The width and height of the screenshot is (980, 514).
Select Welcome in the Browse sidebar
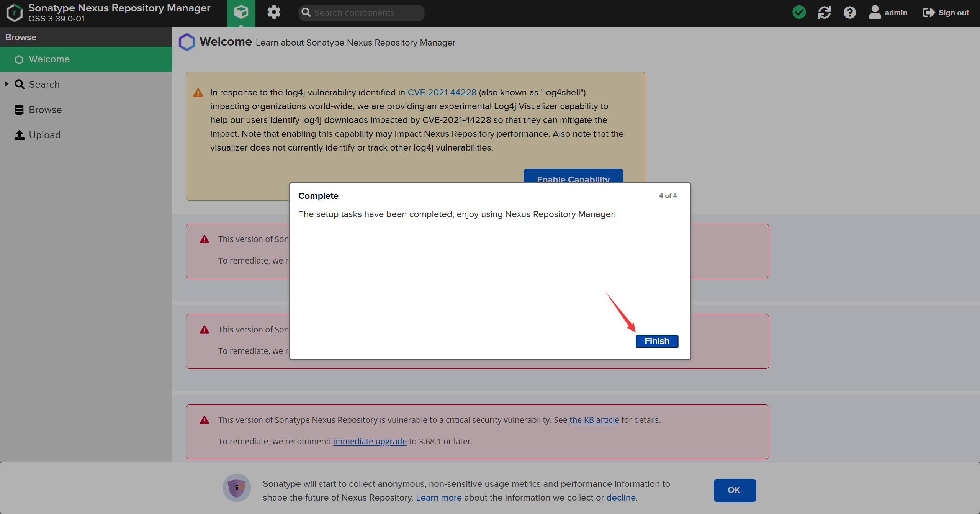[x=49, y=59]
